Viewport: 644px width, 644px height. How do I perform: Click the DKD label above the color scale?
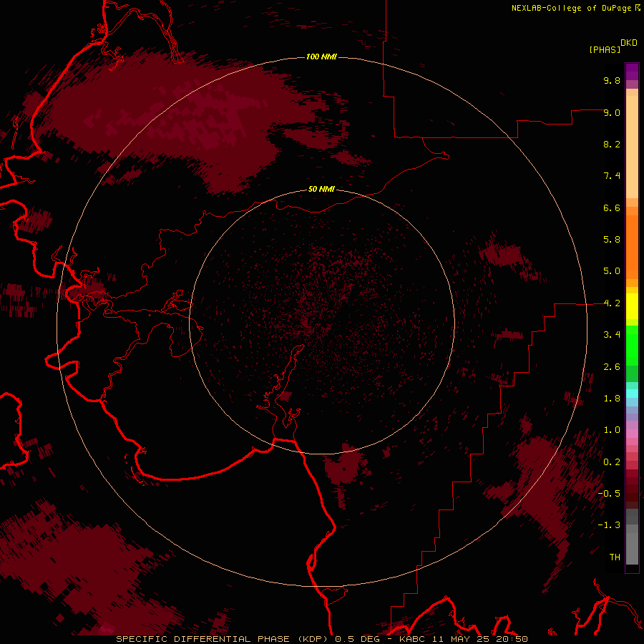click(629, 43)
